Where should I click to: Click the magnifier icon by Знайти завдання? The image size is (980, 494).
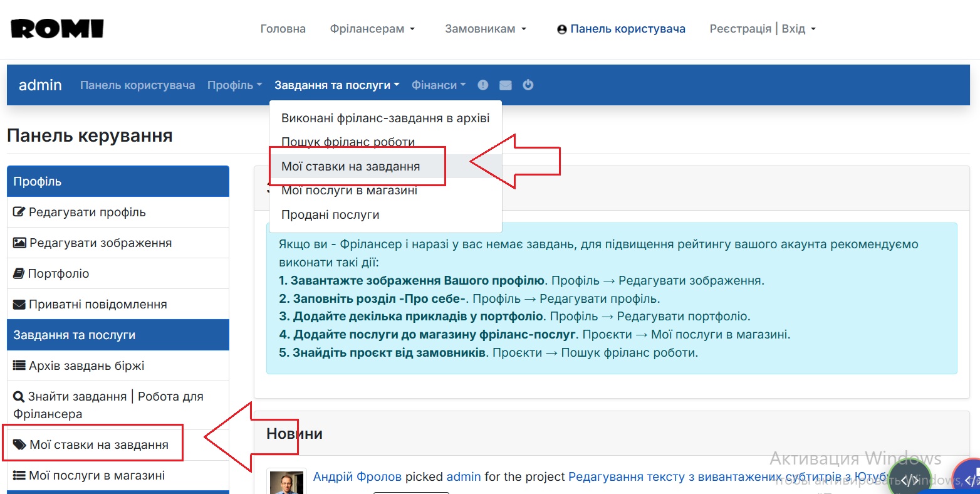coord(20,396)
